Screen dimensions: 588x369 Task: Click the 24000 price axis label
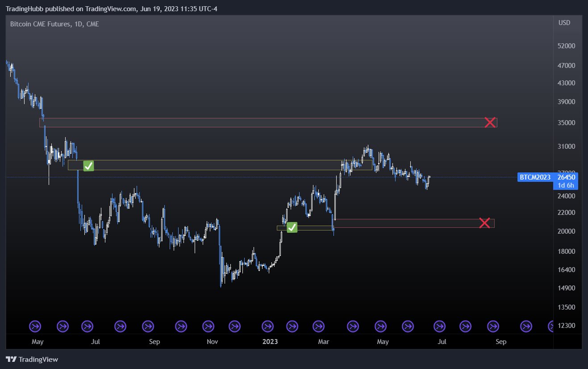(566, 196)
